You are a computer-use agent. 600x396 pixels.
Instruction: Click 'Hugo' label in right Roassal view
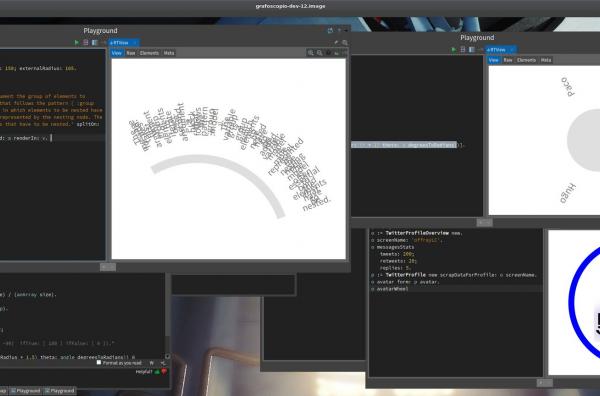pos(568,194)
